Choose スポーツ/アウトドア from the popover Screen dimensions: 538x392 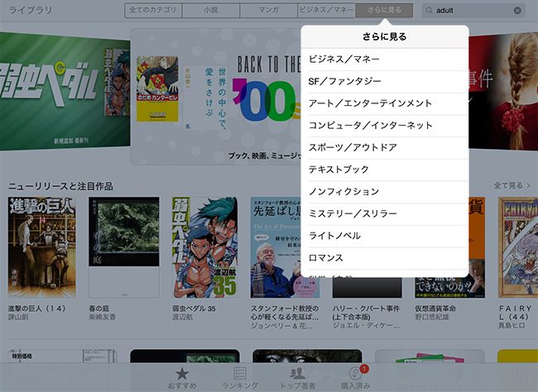[x=385, y=147]
